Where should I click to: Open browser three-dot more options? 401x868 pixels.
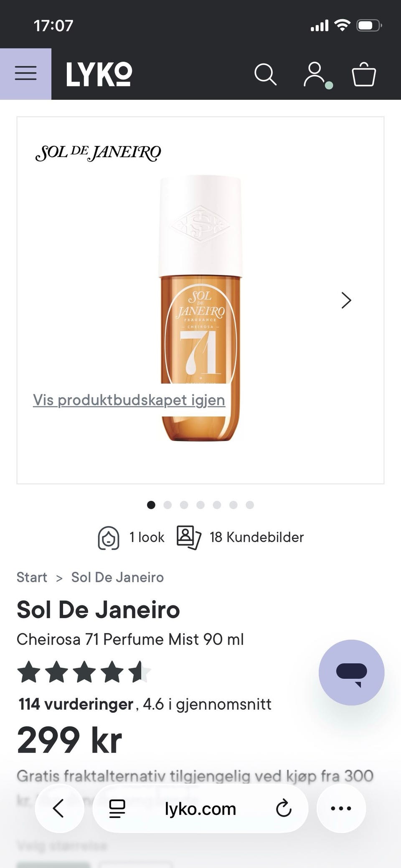[341, 808]
